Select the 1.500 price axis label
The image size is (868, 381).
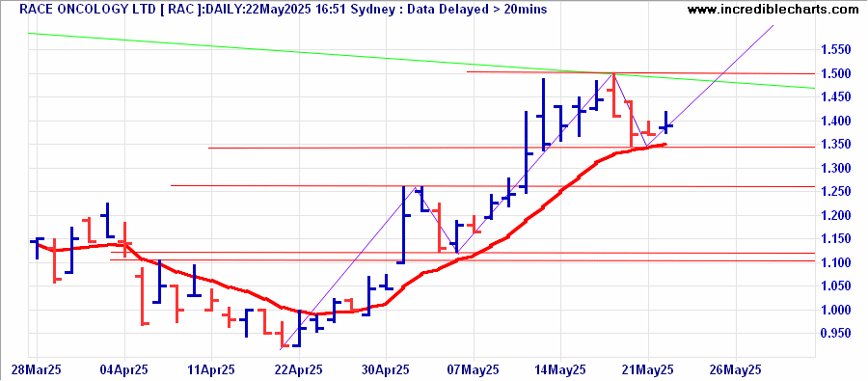[836, 73]
